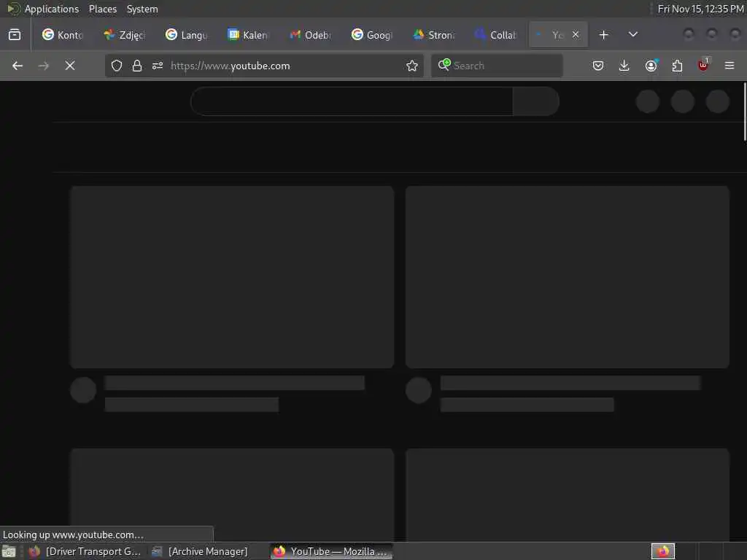Viewport: 747px width, 560px height.
Task: Click the first video's channel avatar placeholder
Action: click(x=83, y=390)
